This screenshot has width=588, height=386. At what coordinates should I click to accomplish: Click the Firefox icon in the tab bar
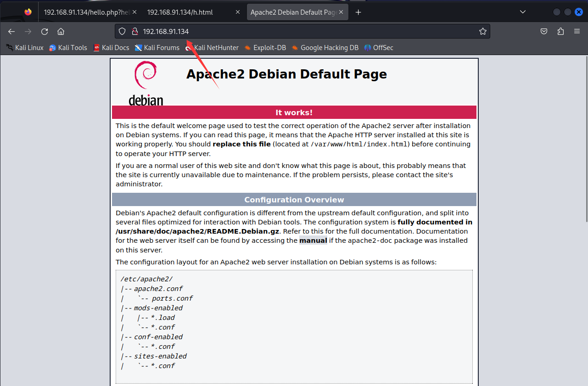(28, 12)
